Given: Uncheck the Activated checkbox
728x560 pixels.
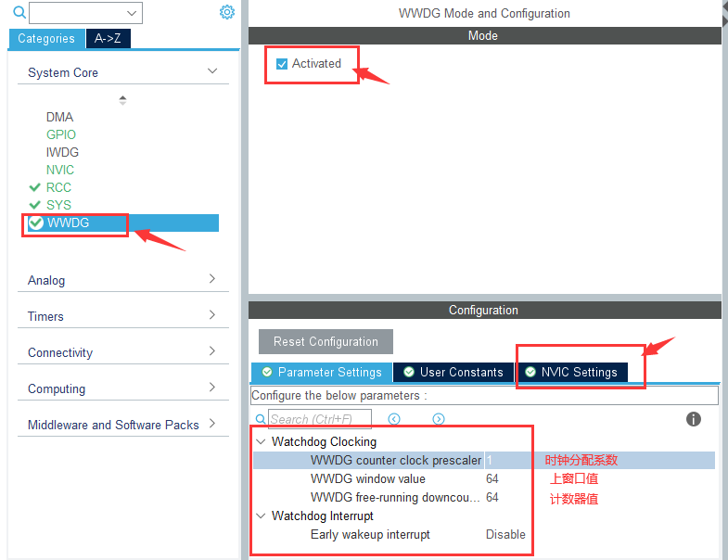Looking at the screenshot, I should pyautogui.click(x=282, y=64).
